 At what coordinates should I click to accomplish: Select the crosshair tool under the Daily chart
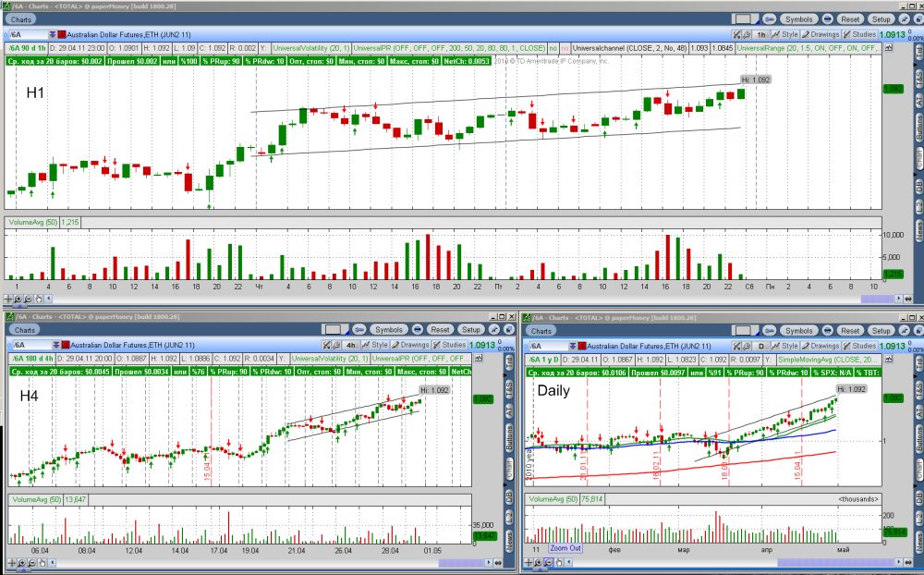[529, 562]
